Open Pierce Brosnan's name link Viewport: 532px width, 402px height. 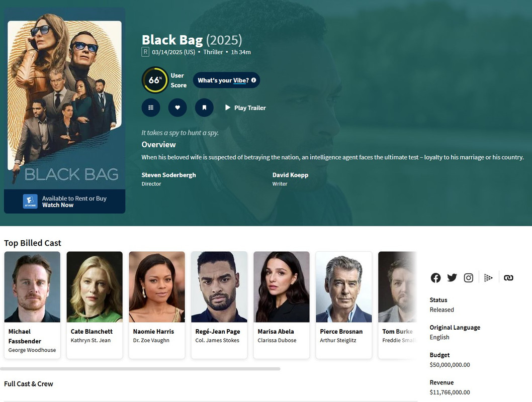pos(341,332)
